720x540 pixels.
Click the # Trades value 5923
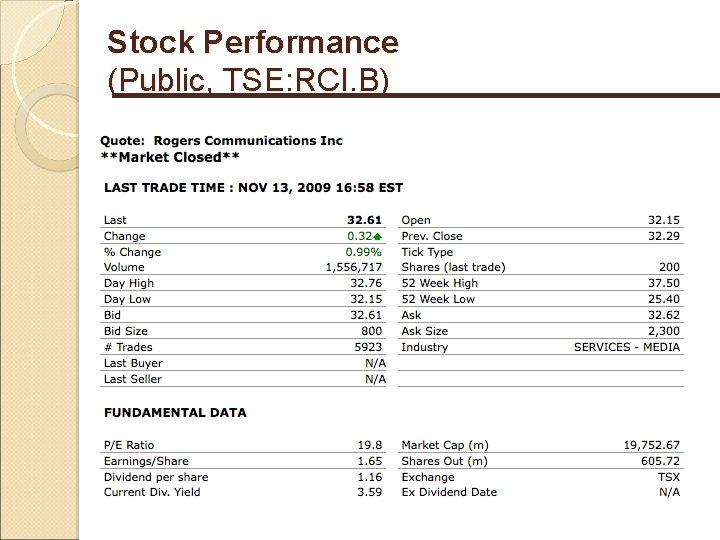[x=369, y=347]
